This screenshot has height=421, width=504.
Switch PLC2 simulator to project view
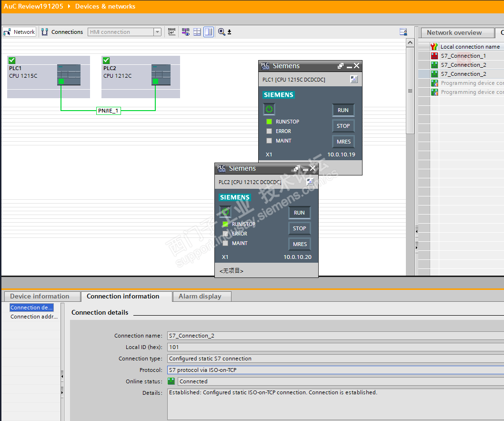tap(310, 182)
